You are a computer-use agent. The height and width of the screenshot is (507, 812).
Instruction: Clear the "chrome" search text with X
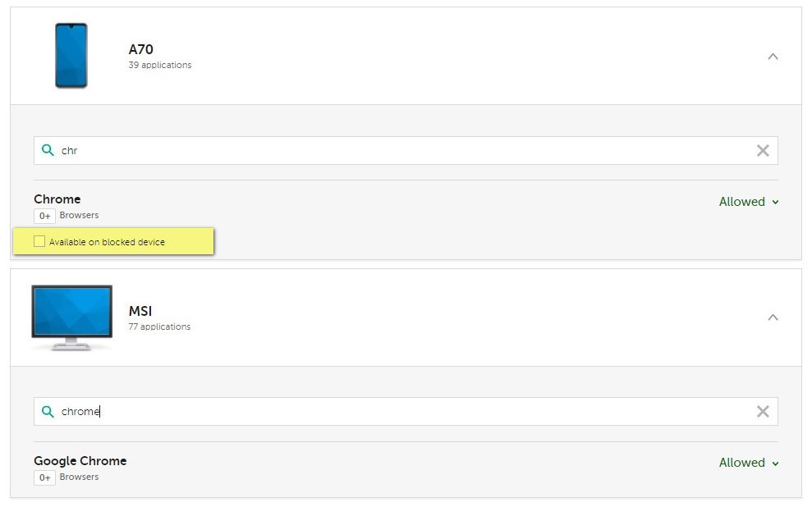click(763, 411)
